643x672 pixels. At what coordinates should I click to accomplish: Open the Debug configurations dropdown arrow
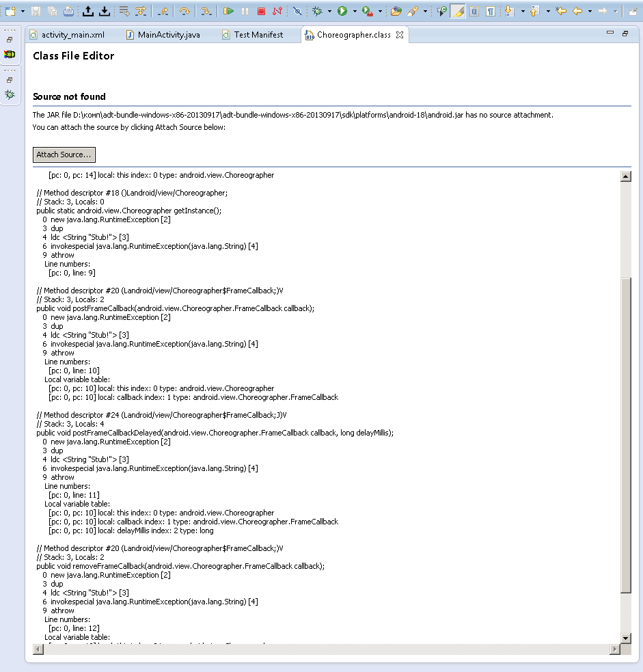pos(329,12)
